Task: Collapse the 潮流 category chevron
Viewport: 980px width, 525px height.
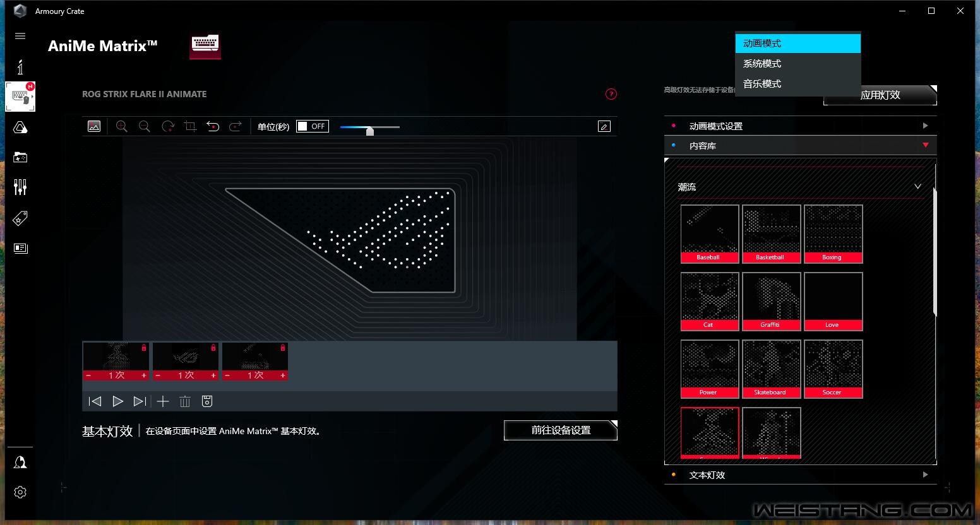Action: [x=917, y=187]
